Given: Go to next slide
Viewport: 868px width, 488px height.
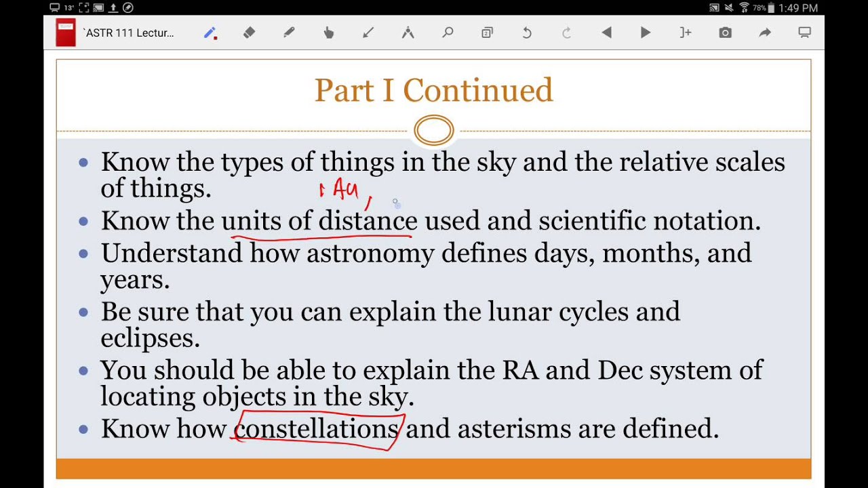Looking at the screenshot, I should click(646, 33).
